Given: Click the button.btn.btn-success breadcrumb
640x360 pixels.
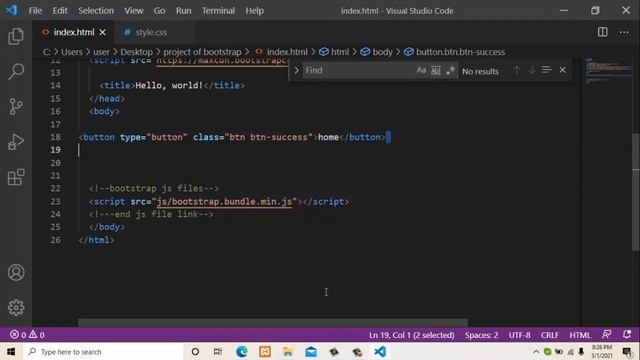Looking at the screenshot, I should click(454, 52).
